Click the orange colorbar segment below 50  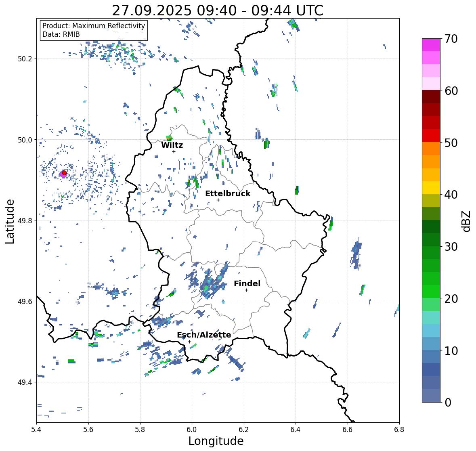[x=431, y=149]
